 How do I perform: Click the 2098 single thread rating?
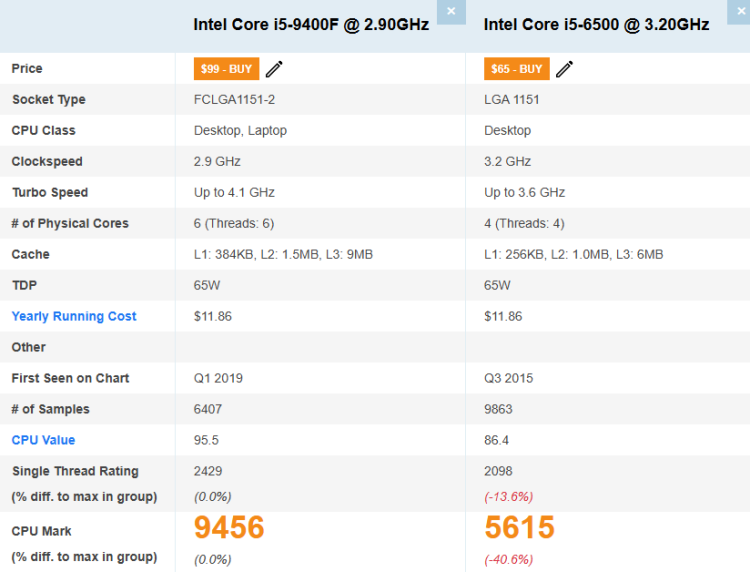pyautogui.click(x=498, y=471)
